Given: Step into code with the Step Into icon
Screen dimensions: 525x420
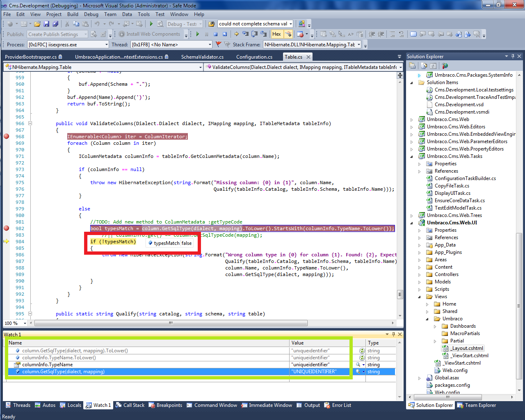Looking at the screenshot, I should [x=246, y=34].
